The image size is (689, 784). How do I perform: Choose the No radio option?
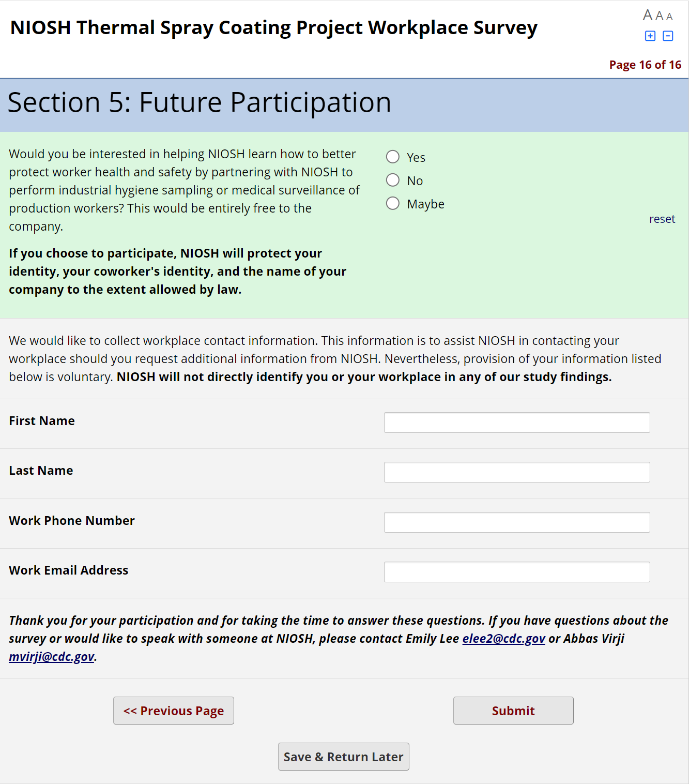coord(393,180)
